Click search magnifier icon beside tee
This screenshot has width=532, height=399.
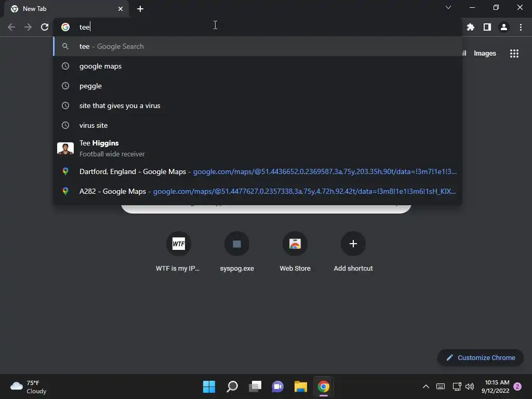tap(65, 46)
